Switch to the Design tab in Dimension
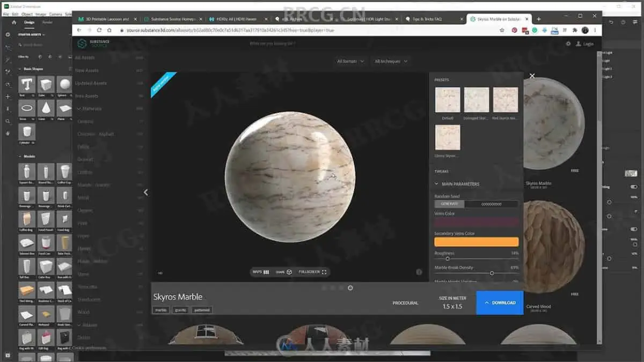Viewport: 644px width, 362px height. click(x=30, y=23)
